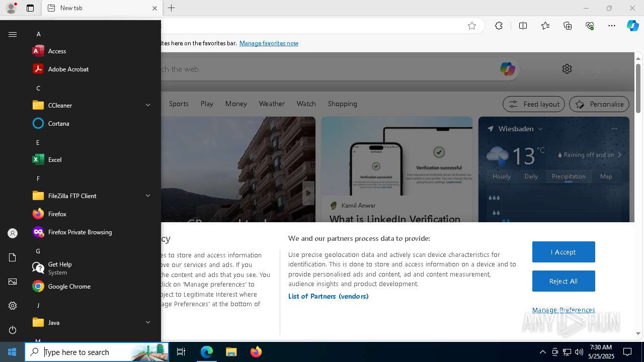Open Browser essentials icon
Screen dimensions: 644x362
coord(590,26)
